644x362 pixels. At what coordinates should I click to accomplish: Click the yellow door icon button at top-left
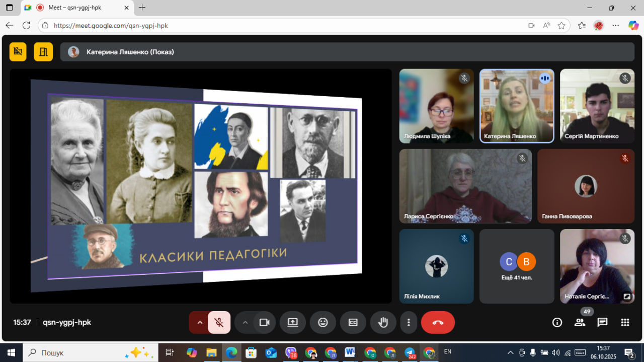tap(43, 51)
